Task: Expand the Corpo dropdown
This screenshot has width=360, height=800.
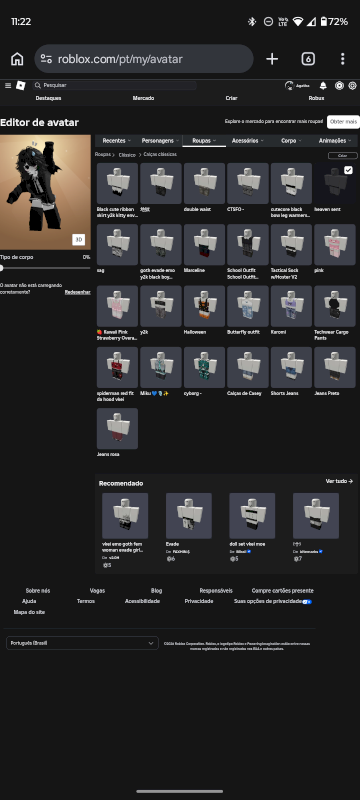Action: (291, 141)
